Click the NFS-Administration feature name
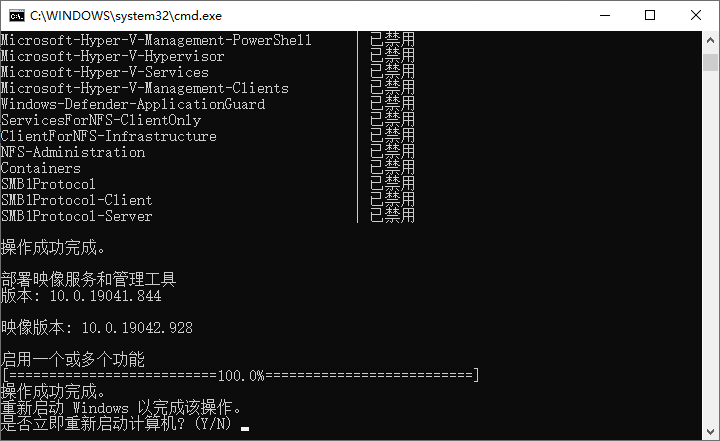The width and height of the screenshot is (720, 441). (72, 152)
